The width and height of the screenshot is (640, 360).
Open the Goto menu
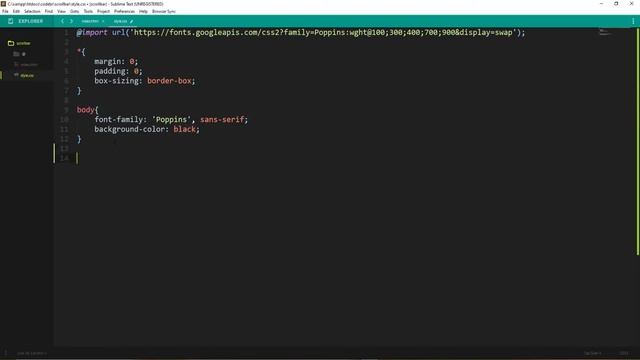pyautogui.click(x=74, y=11)
